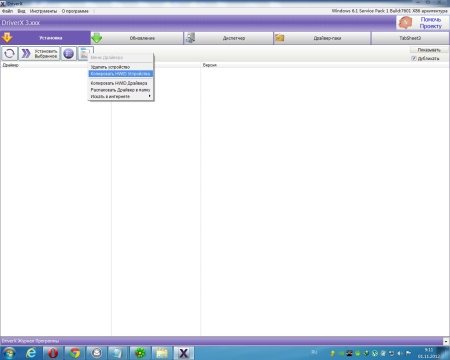Open Internet Explorer from taskbar

click(x=31, y=353)
